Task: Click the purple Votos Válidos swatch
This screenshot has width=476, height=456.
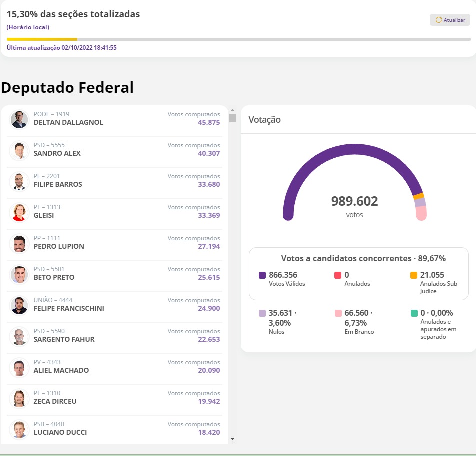Action: pyautogui.click(x=262, y=275)
